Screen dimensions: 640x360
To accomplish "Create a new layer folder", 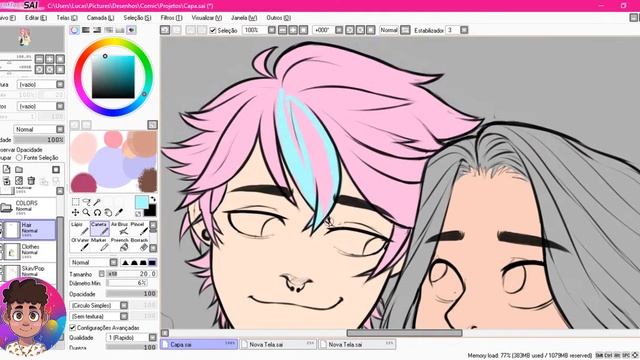I will pyautogui.click(x=19, y=169).
